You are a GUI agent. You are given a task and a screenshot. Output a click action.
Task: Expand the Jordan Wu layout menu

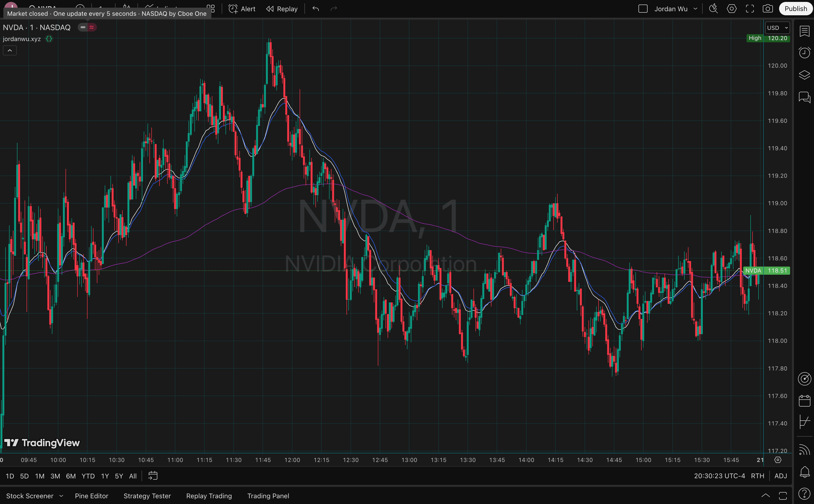pyautogui.click(x=695, y=9)
